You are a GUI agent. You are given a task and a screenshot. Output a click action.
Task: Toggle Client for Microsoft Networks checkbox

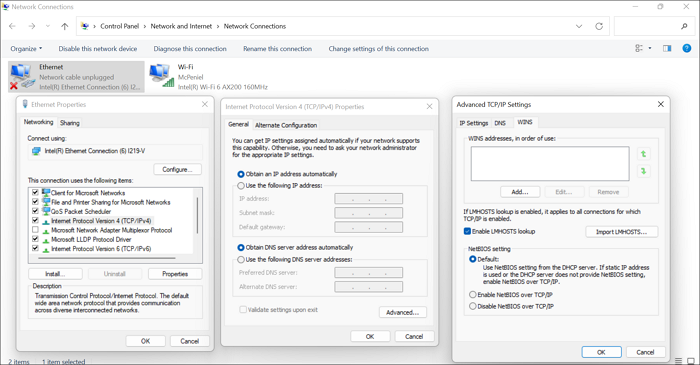point(35,192)
